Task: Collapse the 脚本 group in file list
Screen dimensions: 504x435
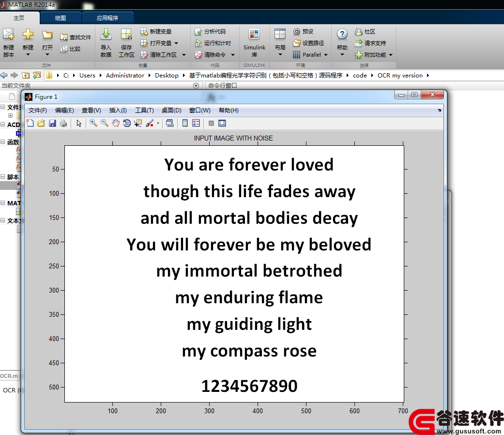Action: (2, 177)
